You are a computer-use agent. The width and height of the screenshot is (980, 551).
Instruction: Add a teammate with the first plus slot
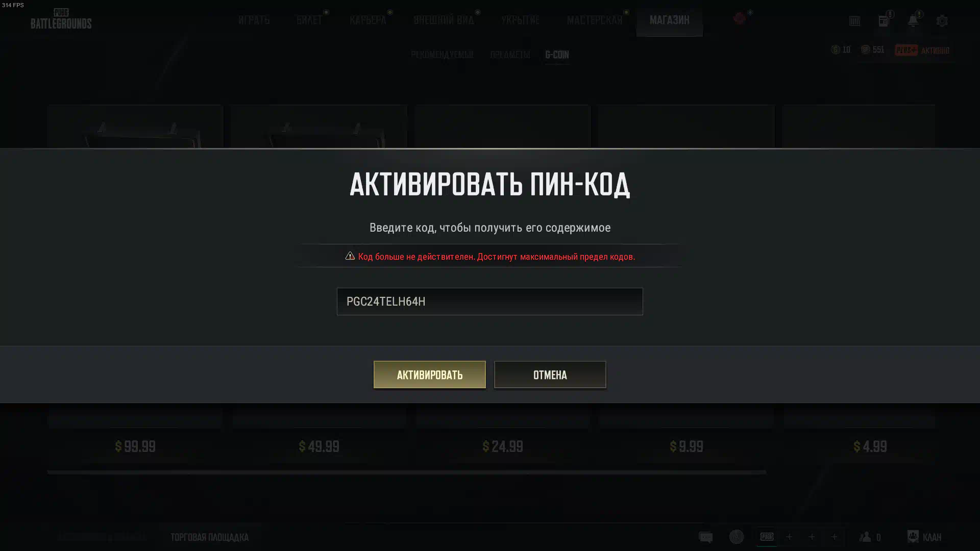pos(789,537)
